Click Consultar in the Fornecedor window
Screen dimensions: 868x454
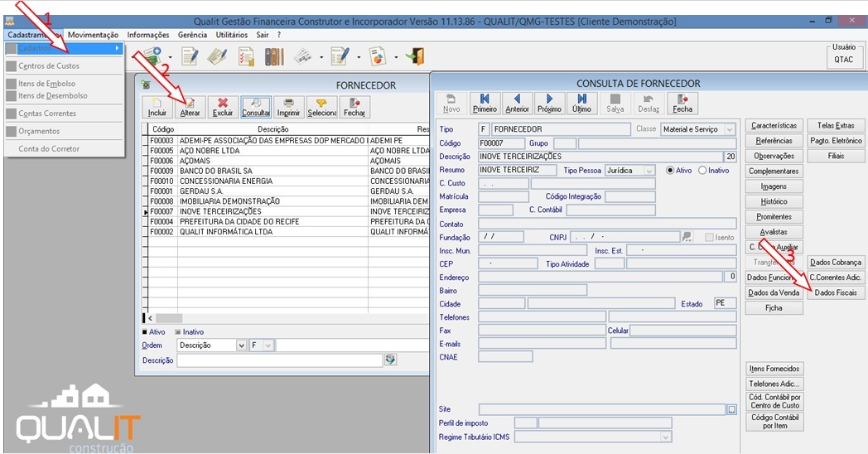256,108
